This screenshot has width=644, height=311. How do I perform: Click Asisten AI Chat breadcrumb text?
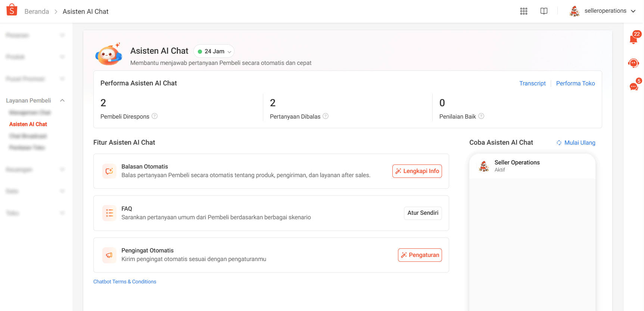(x=85, y=12)
